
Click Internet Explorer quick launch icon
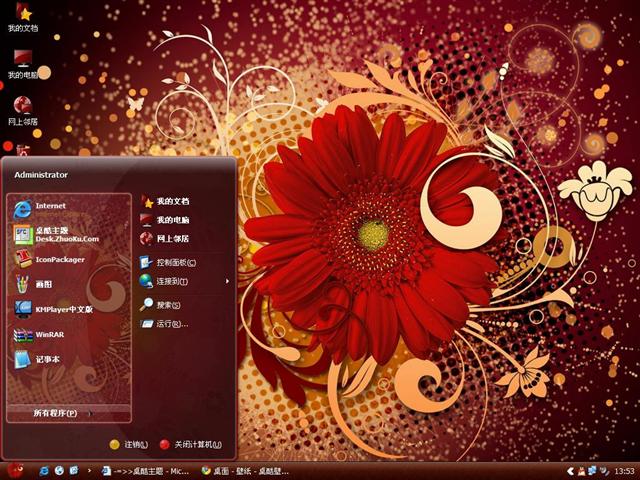44,471
